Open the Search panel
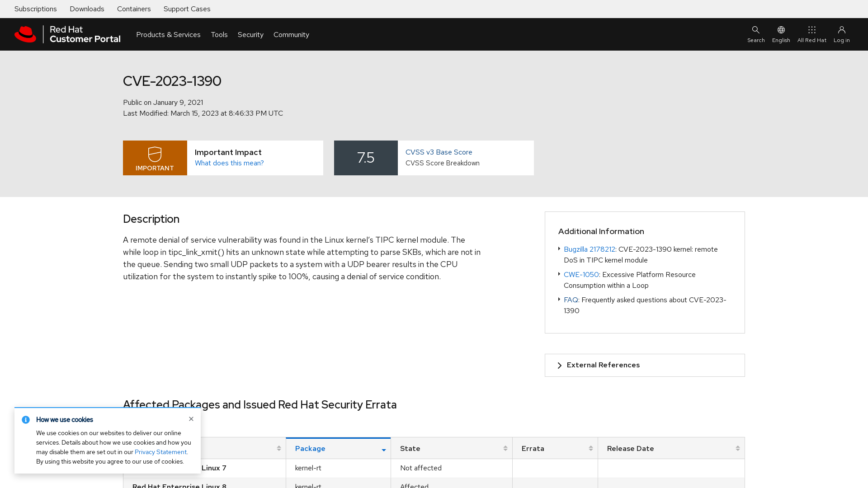The height and width of the screenshot is (488, 868). 756,34
